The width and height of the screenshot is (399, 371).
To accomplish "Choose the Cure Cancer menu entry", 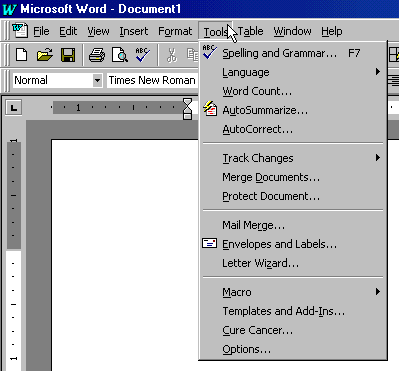I will [293, 330].
